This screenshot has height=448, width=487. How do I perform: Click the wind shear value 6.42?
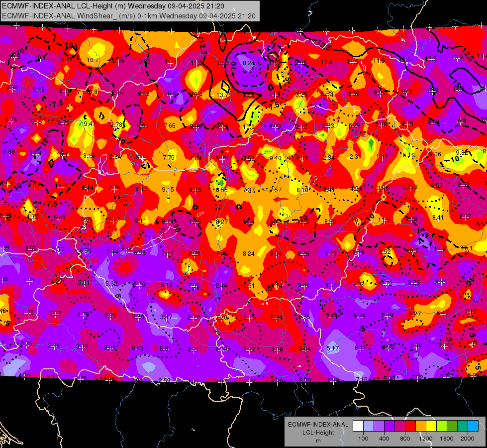pyautogui.click(x=138, y=348)
